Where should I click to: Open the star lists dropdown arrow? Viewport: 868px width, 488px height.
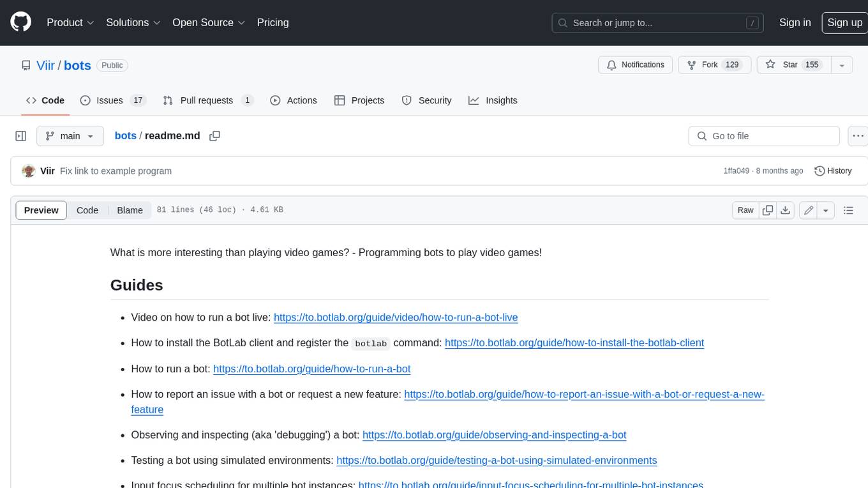tap(842, 65)
